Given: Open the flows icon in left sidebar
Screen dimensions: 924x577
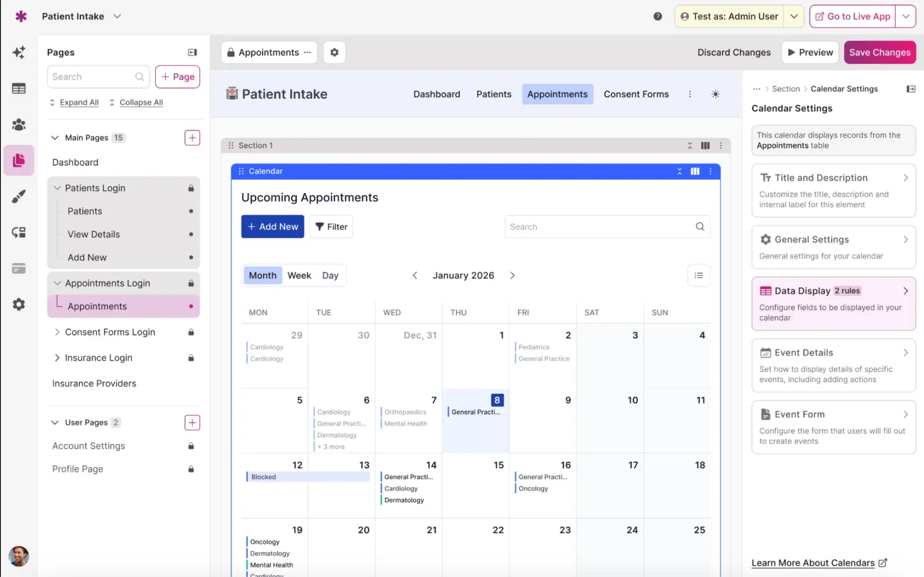Looking at the screenshot, I should click(x=18, y=232).
